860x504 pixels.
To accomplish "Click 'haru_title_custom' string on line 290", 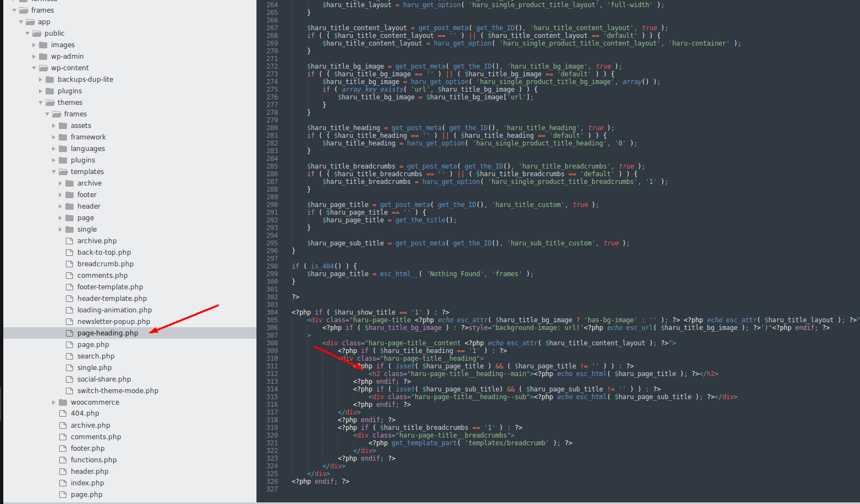I will pyautogui.click(x=527, y=205).
